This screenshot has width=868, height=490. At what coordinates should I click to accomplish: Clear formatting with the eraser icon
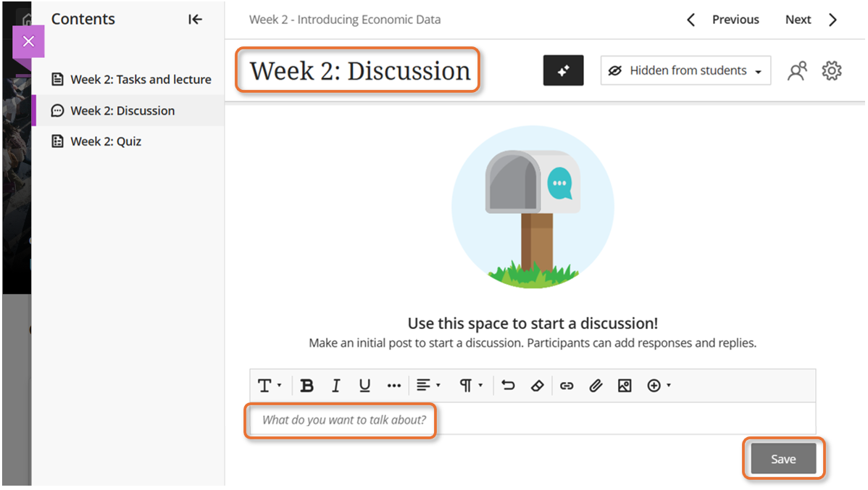(x=537, y=386)
